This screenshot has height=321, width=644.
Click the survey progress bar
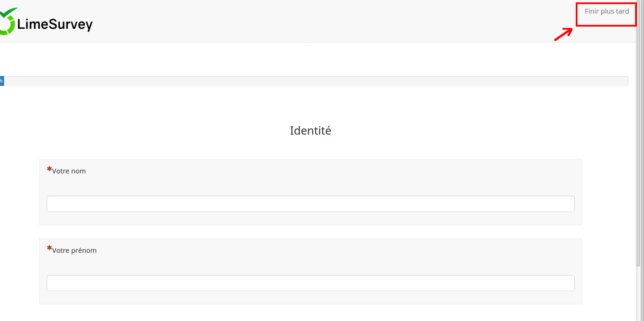pyautogui.click(x=314, y=81)
